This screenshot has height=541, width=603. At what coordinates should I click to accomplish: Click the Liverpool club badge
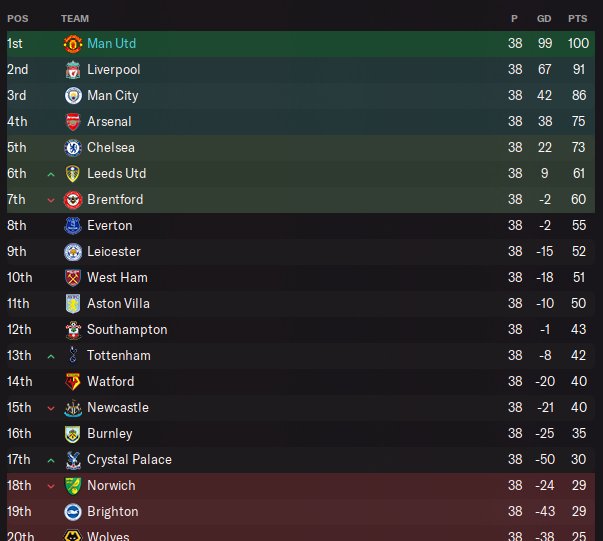73,70
